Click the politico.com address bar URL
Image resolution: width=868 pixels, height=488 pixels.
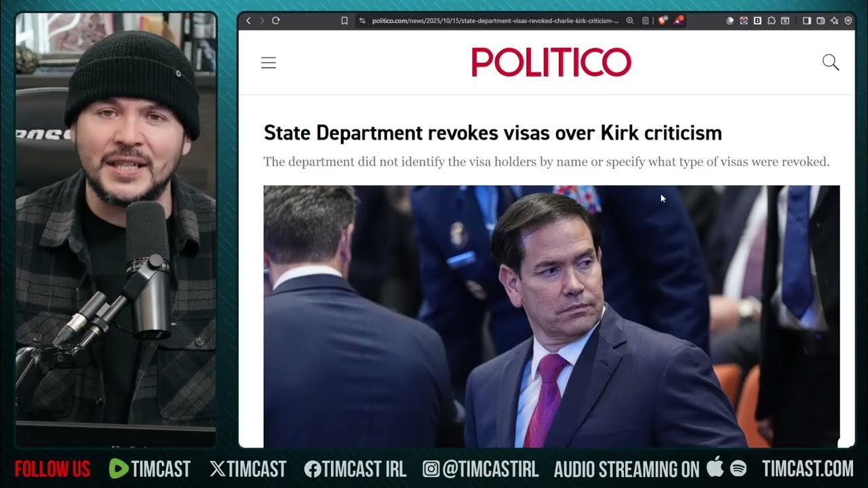[495, 21]
